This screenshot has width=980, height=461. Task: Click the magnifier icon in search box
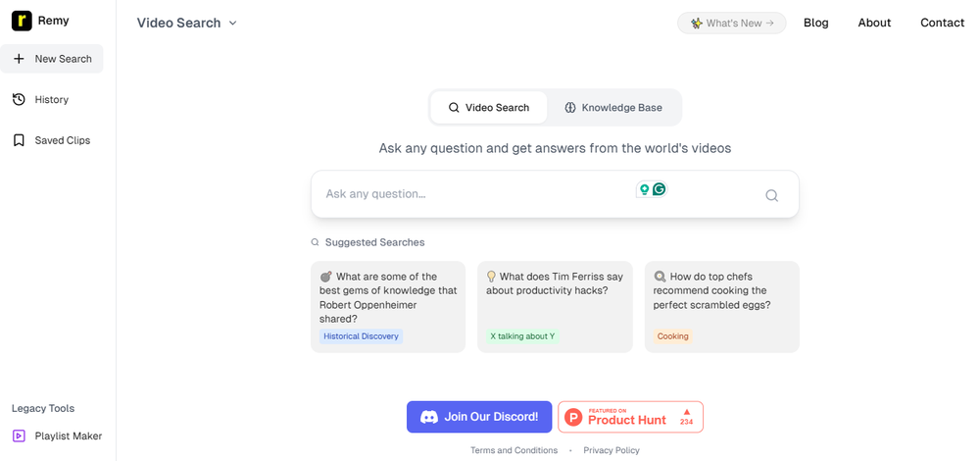point(771,195)
